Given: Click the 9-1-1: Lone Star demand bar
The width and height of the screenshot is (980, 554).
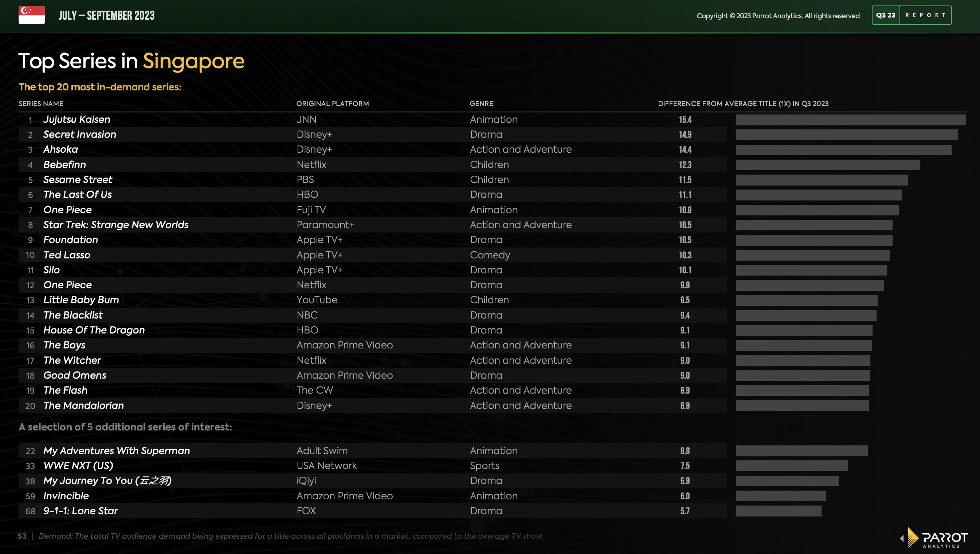Looking at the screenshot, I should 779,511.
